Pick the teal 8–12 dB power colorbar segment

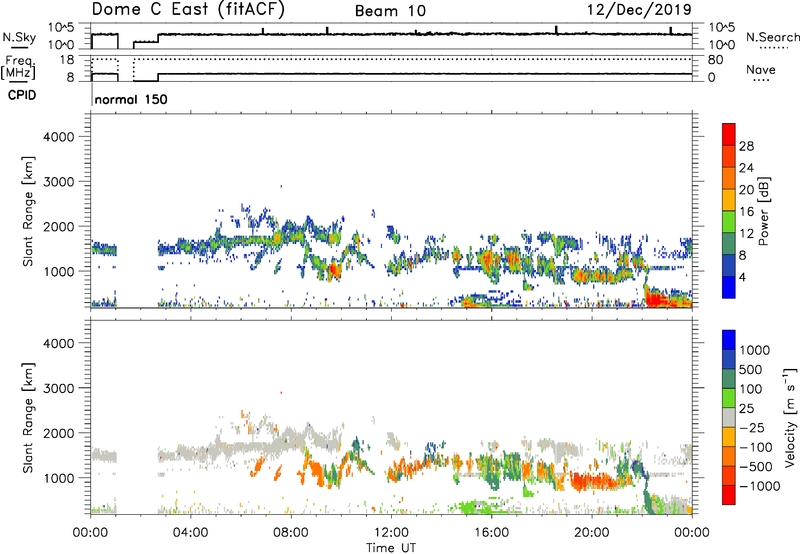click(729, 244)
